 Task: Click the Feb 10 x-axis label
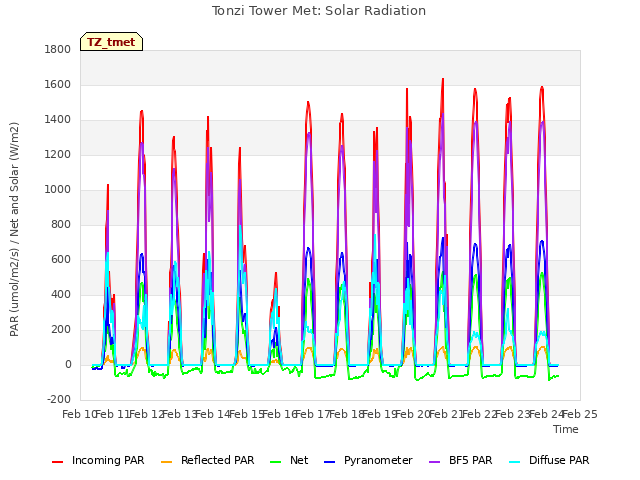(79, 414)
